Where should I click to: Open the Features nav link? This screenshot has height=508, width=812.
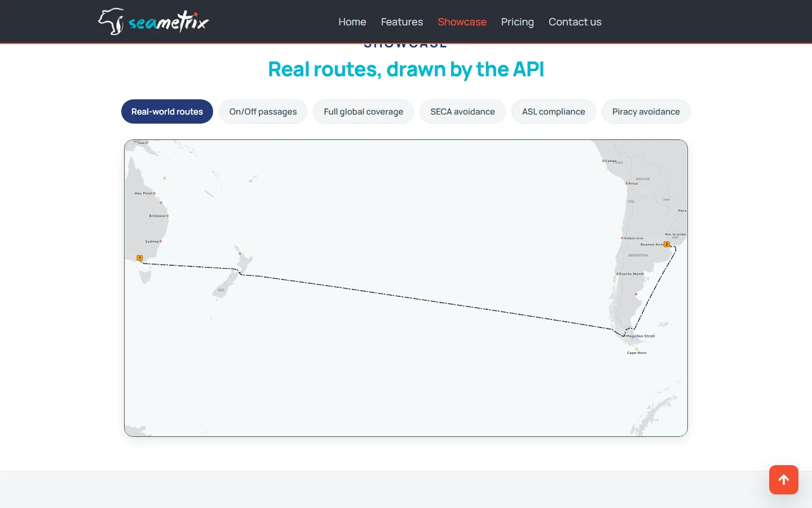coord(402,22)
